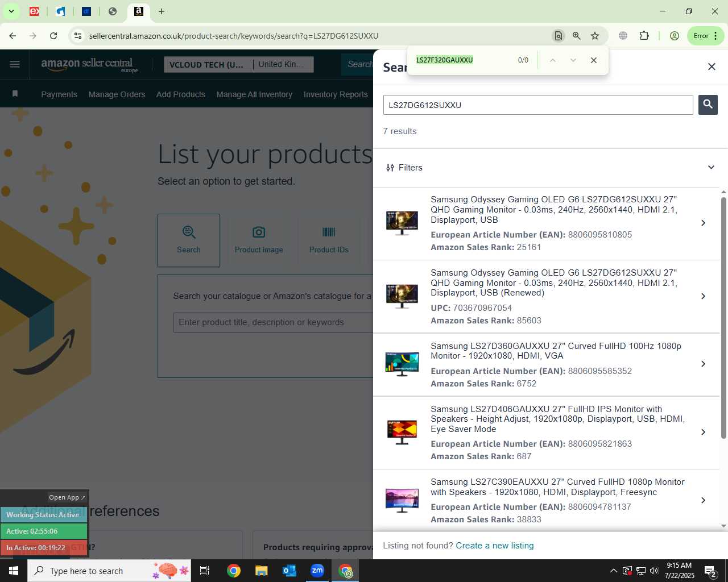Select the Product IDs option tile
728x582 pixels.
(x=329, y=240)
